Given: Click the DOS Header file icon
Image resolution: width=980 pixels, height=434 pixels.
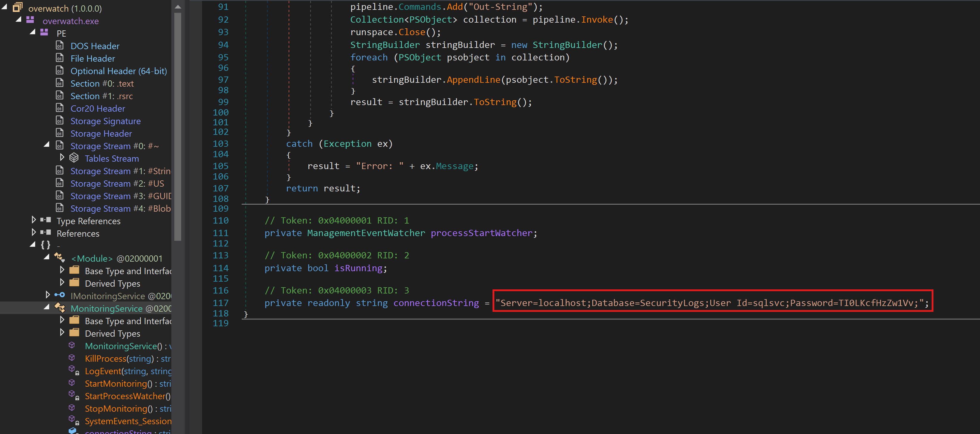Looking at the screenshot, I should click(x=60, y=46).
